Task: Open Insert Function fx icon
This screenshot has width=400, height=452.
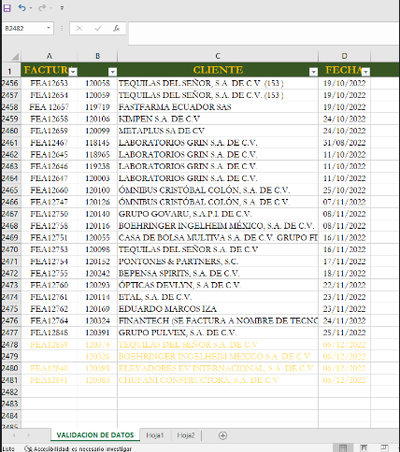Action: click(116, 28)
